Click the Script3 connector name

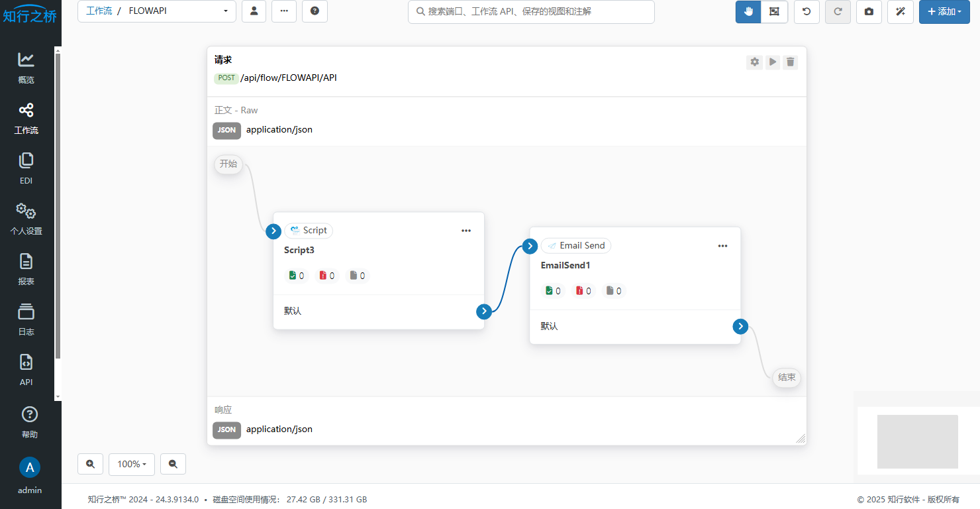click(299, 251)
